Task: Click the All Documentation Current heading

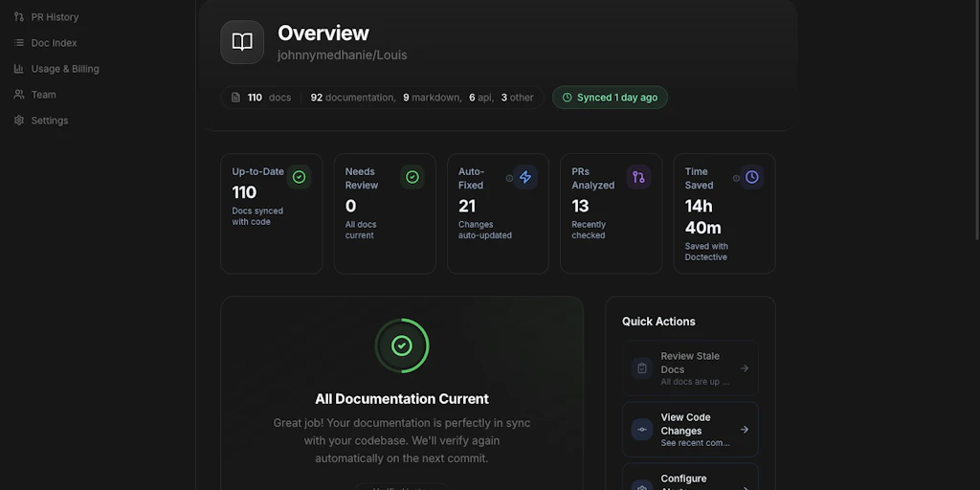Action: 402,399
